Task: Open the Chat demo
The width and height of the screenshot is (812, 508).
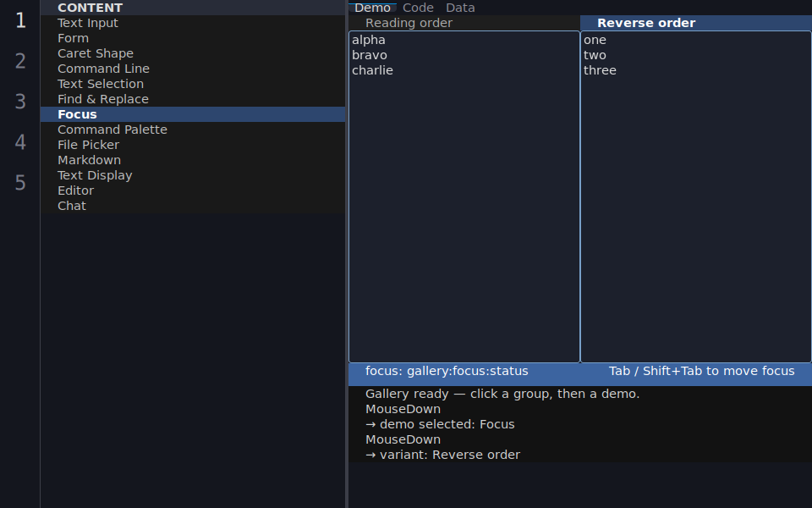Action: (193, 206)
